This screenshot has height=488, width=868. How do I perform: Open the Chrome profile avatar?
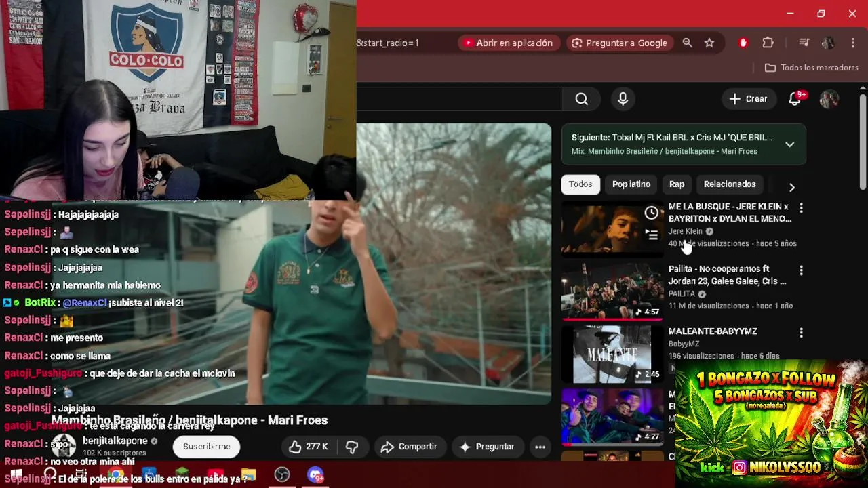(x=828, y=43)
